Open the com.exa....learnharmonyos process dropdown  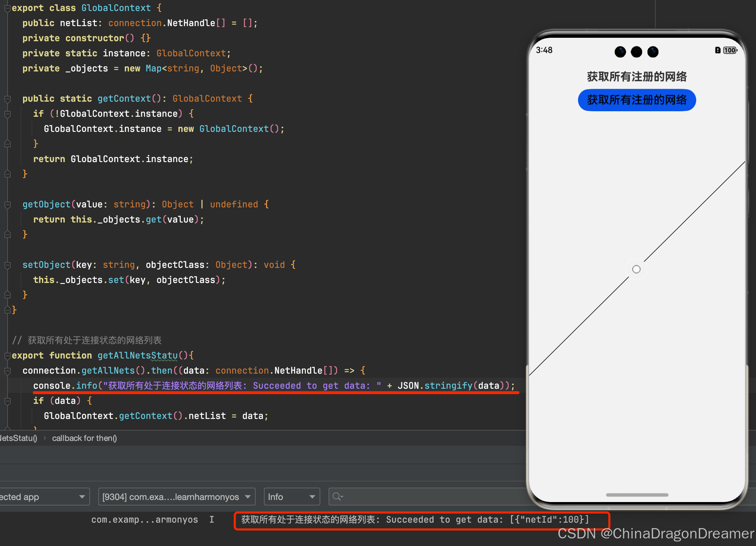coord(177,497)
